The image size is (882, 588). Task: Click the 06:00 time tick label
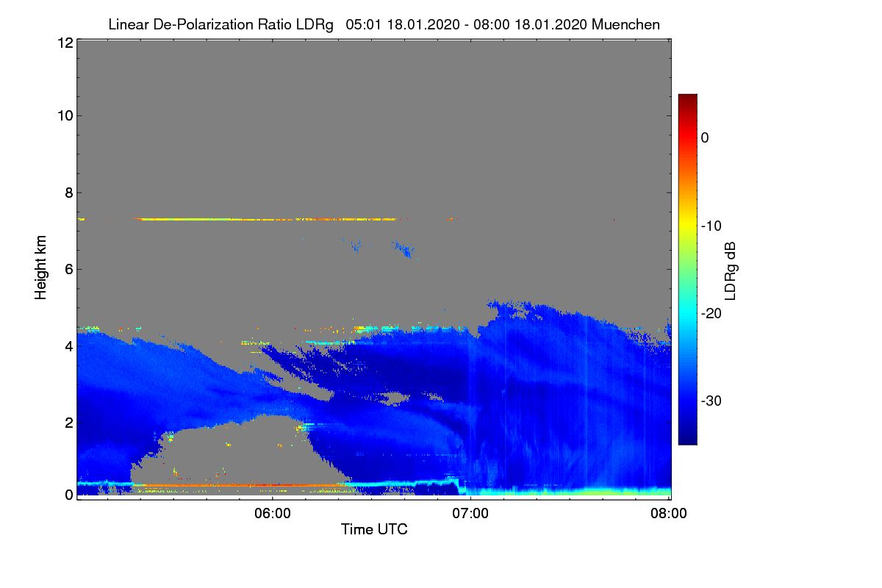272,514
